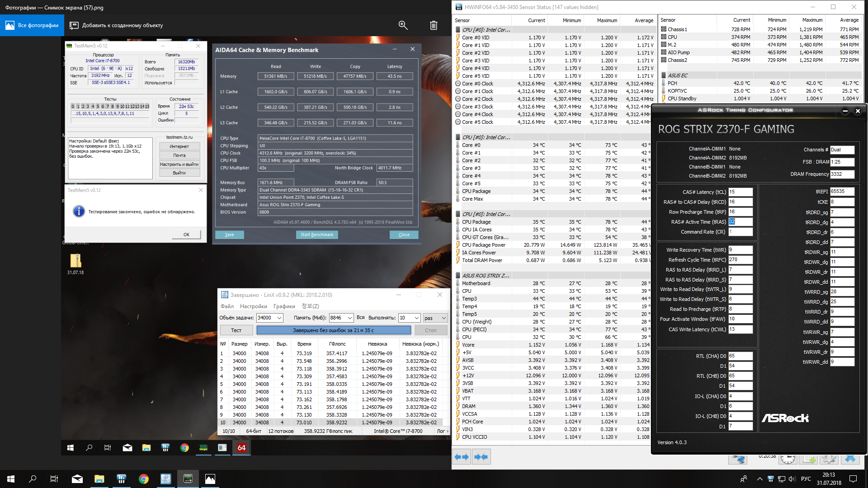
Task: Open Chrome from the Windows taskbar
Action: pos(144,479)
